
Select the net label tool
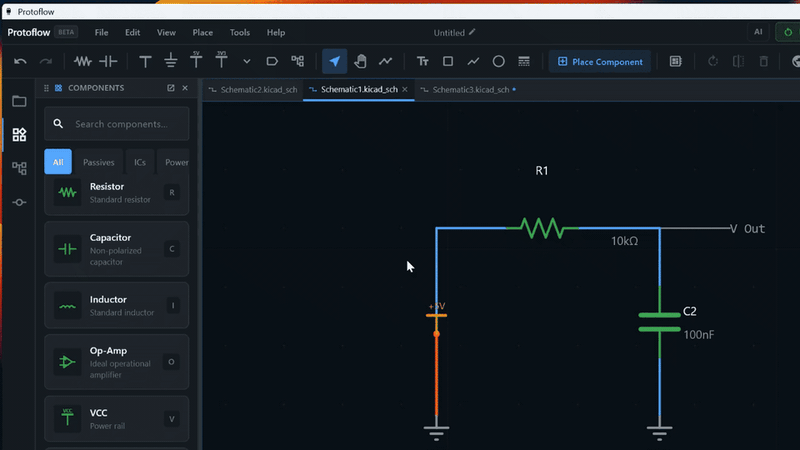272,62
